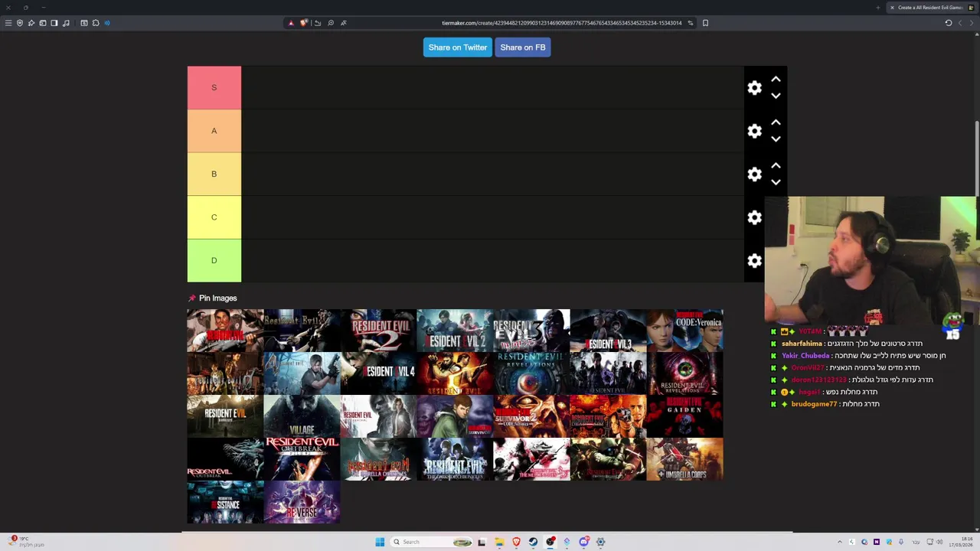Click the Share on Twitter button

457,47
